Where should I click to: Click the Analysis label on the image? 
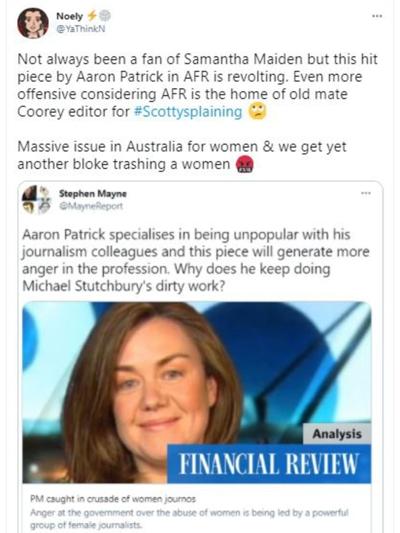tap(337, 434)
